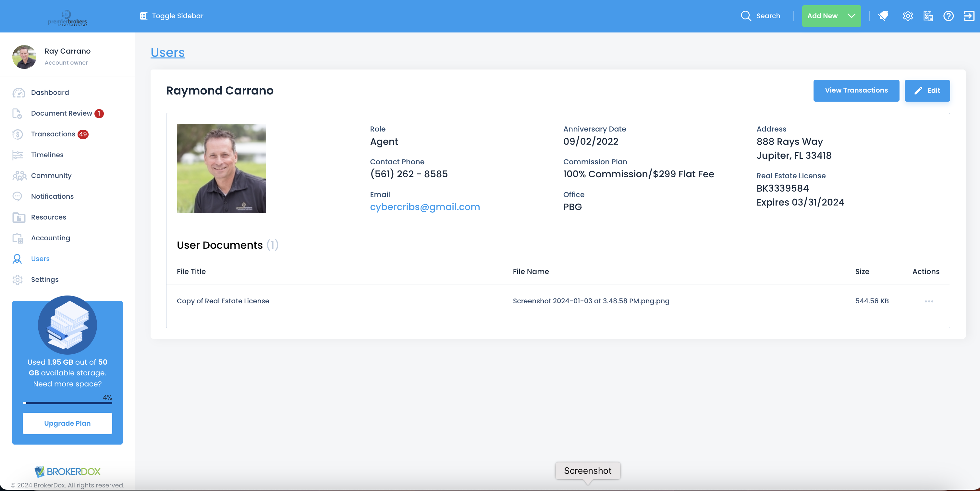Click the View Transactions button
Viewport: 980px width, 491px height.
tap(856, 91)
